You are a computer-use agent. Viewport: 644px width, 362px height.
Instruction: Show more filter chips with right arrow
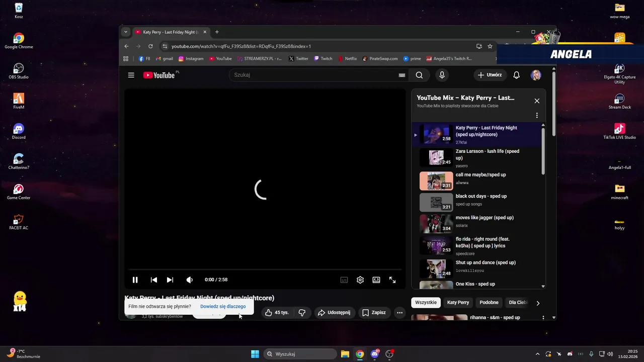click(x=538, y=303)
